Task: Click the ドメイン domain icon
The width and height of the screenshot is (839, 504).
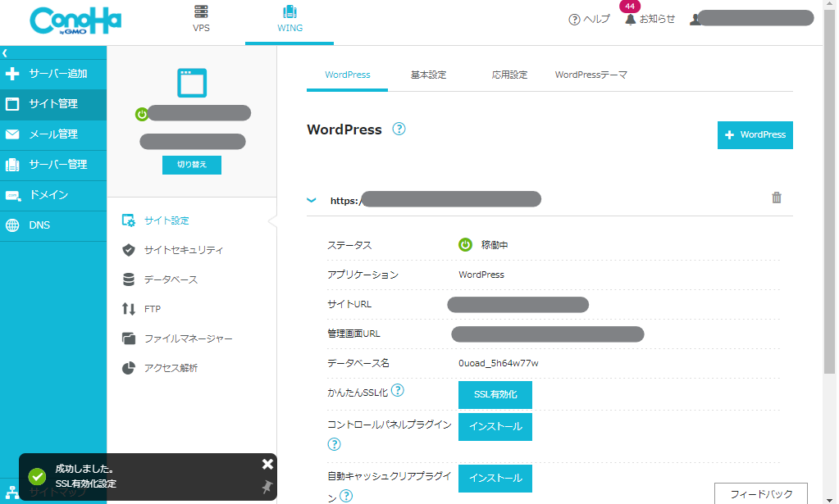Action: click(x=13, y=195)
